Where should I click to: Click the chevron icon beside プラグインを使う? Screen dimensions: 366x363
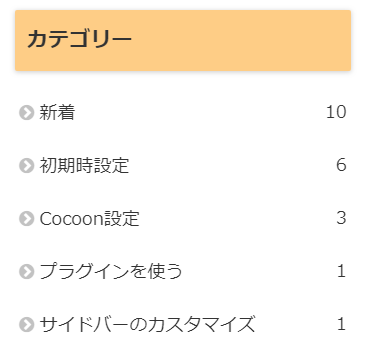point(27,272)
